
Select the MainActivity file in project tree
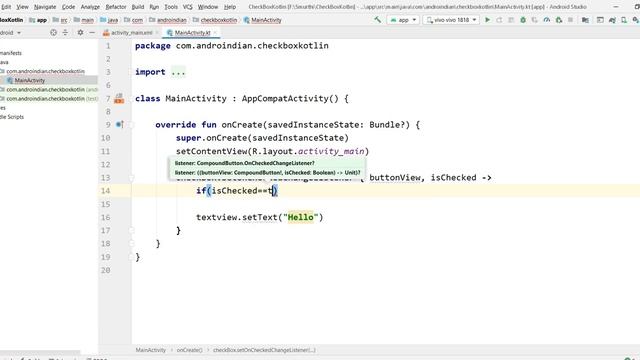point(29,80)
